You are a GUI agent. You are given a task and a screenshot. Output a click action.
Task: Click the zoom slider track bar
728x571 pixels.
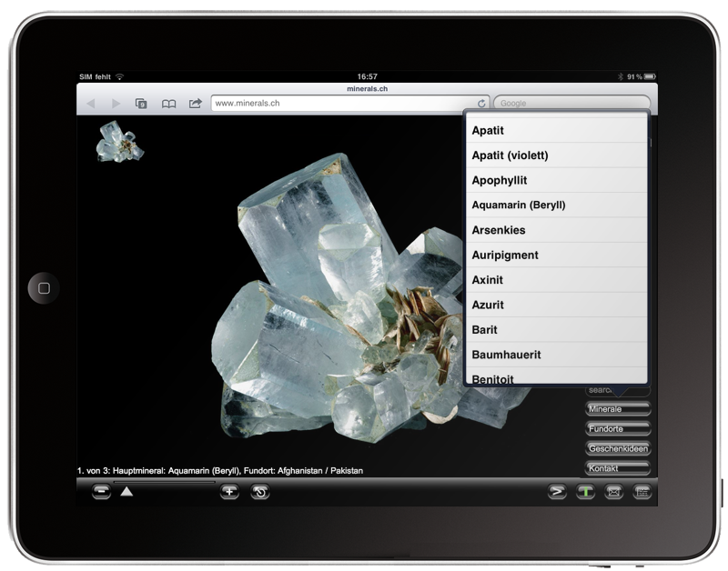[165, 483]
